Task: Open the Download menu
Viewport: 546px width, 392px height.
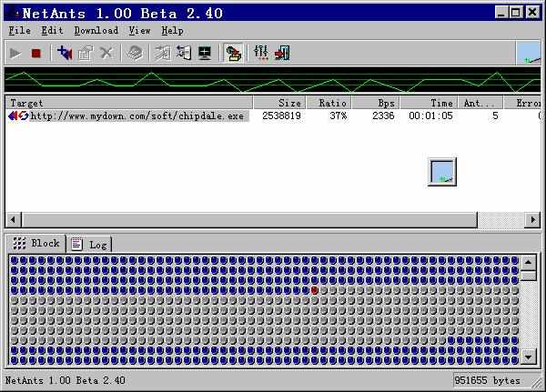Action: coord(96,31)
